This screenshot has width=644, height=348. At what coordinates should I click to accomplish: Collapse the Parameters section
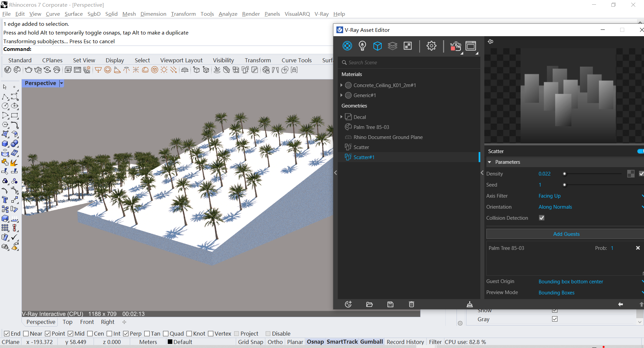[489, 162]
